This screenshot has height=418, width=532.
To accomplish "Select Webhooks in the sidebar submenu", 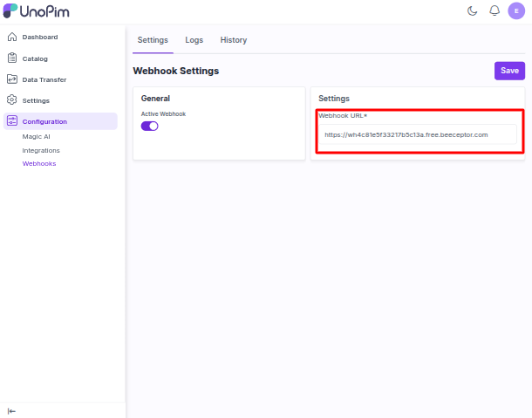I will [x=38, y=163].
